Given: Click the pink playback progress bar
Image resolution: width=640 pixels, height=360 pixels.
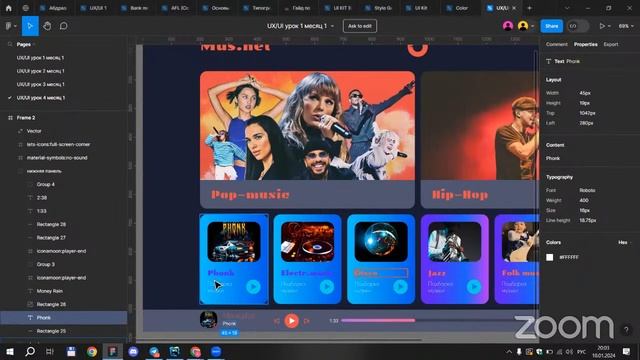Looking at the screenshot, I should (x=378, y=321).
